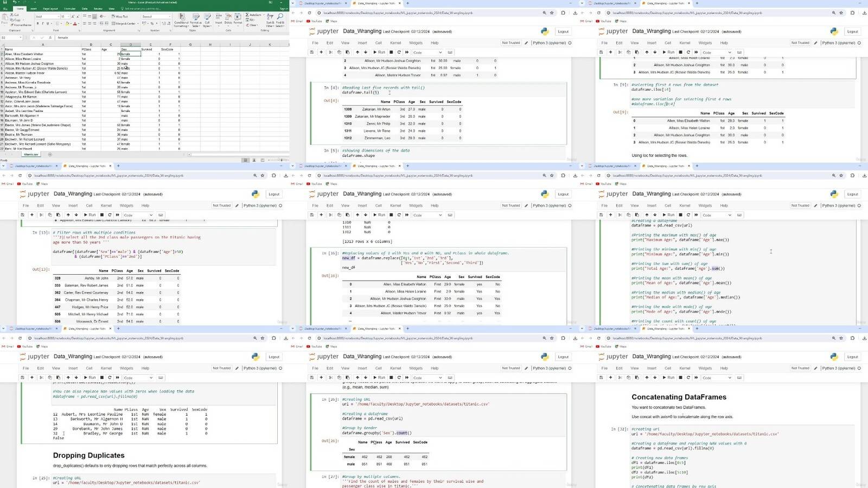Image resolution: width=868 pixels, height=488 pixels.
Task: Click copy cells icon in Dropping Duplicates notebook
Action: (x=50, y=377)
